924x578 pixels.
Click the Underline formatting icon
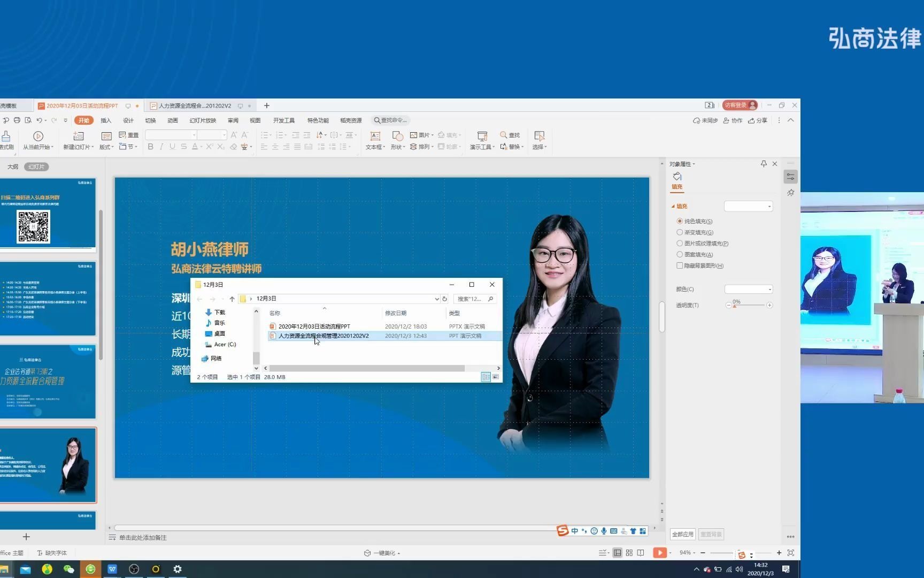pos(172,147)
